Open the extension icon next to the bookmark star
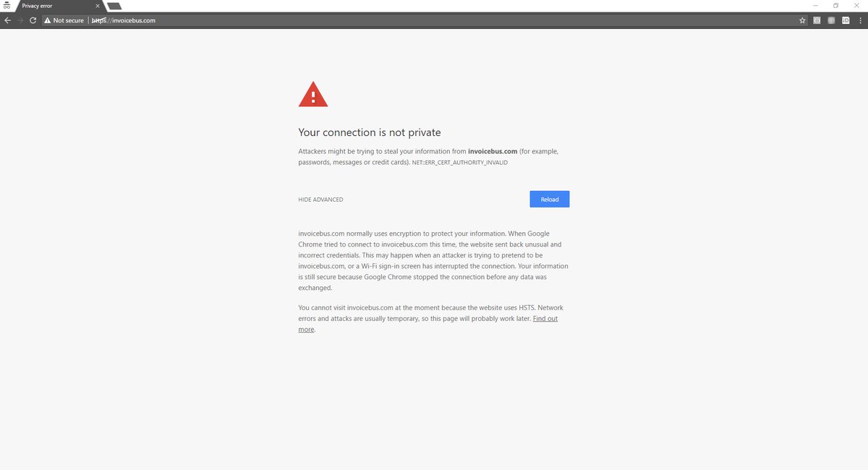Viewport: 868px width, 470px height. click(817, 20)
